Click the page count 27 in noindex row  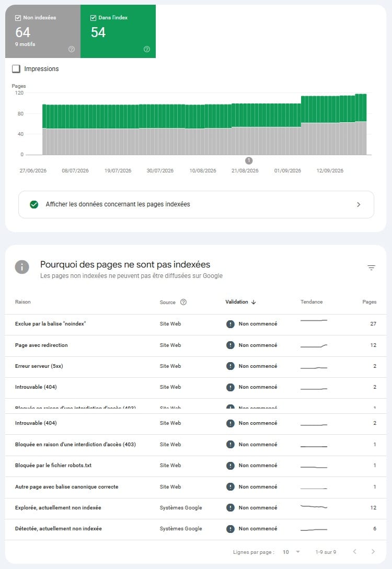pos(373,324)
